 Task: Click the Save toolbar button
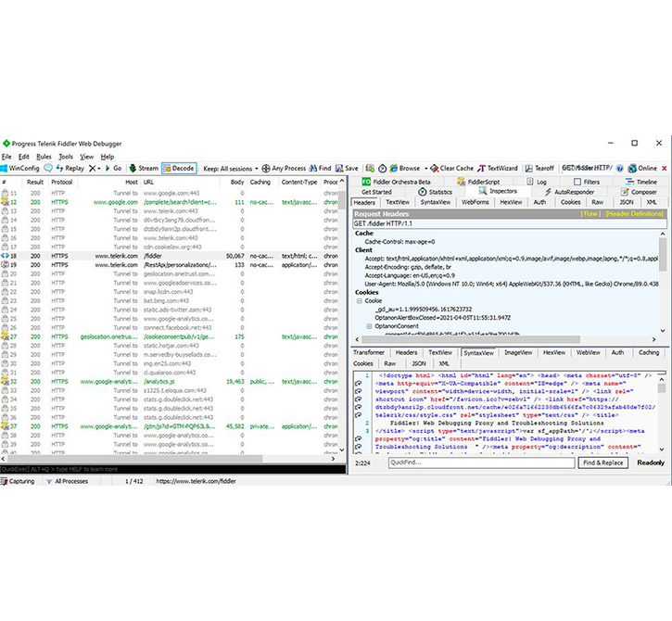[347, 169]
